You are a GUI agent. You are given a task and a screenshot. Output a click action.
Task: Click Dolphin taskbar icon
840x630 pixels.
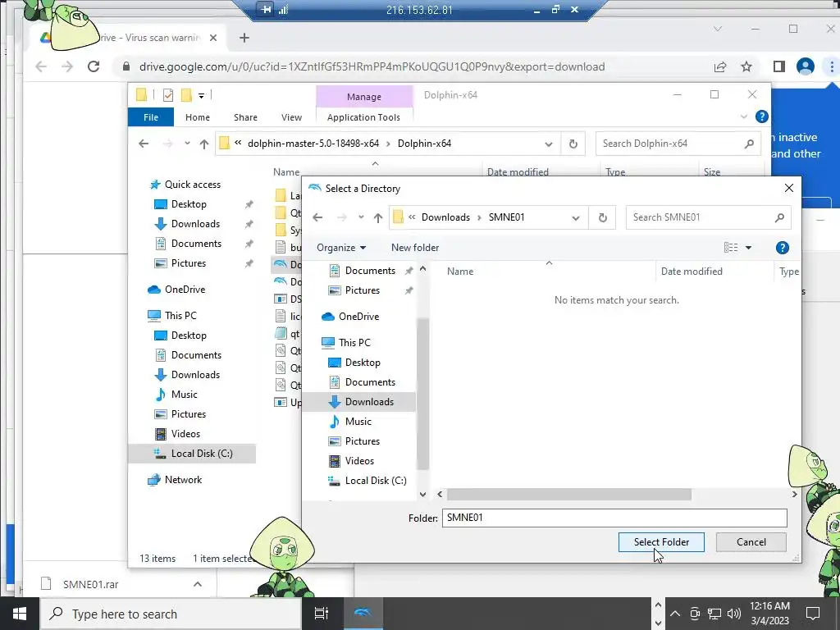point(363,614)
